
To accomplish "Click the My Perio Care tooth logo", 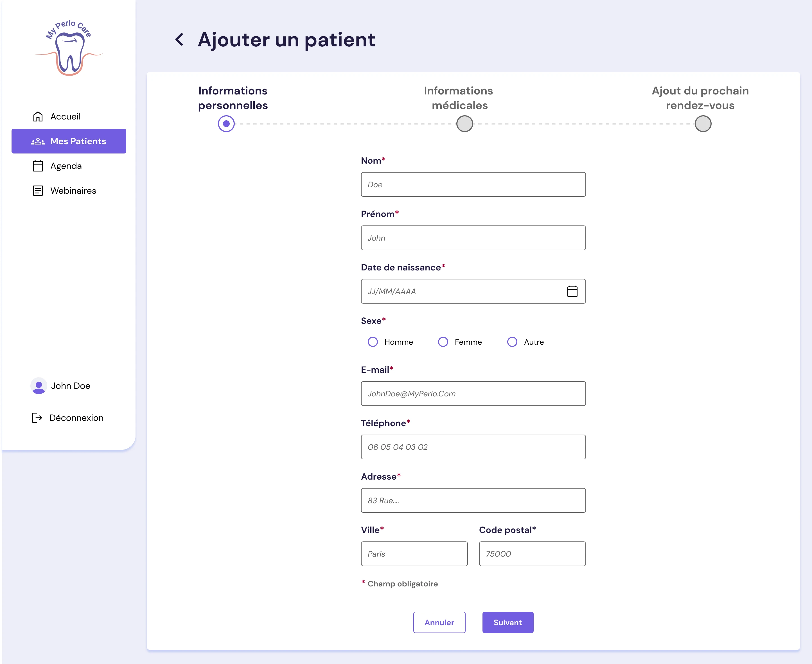I will pyautogui.click(x=69, y=48).
